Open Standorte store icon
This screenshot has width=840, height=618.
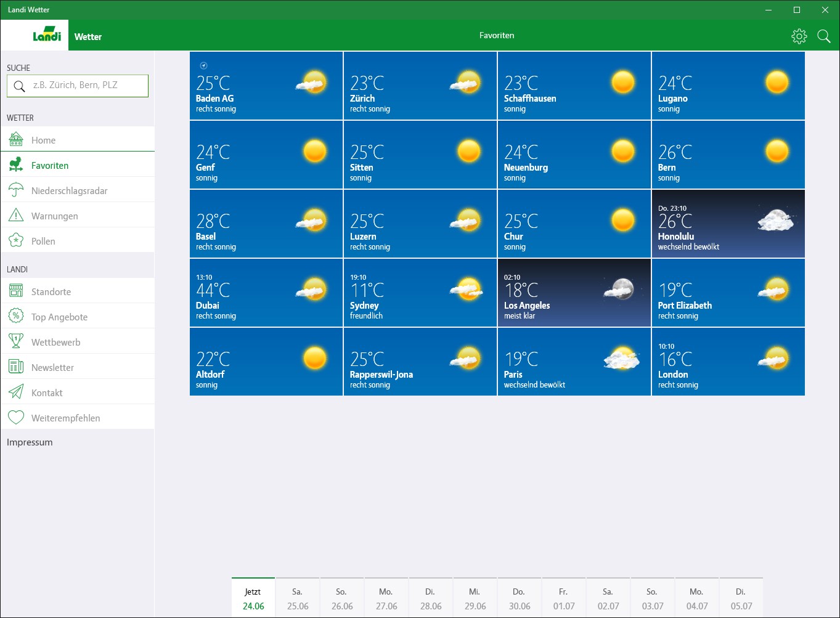coord(16,291)
